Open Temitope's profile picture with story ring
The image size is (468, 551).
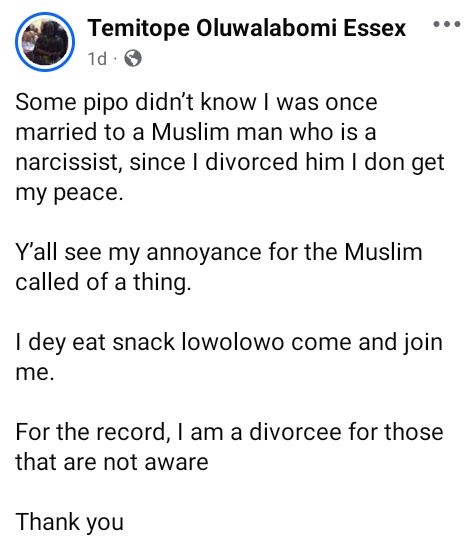click(x=45, y=42)
